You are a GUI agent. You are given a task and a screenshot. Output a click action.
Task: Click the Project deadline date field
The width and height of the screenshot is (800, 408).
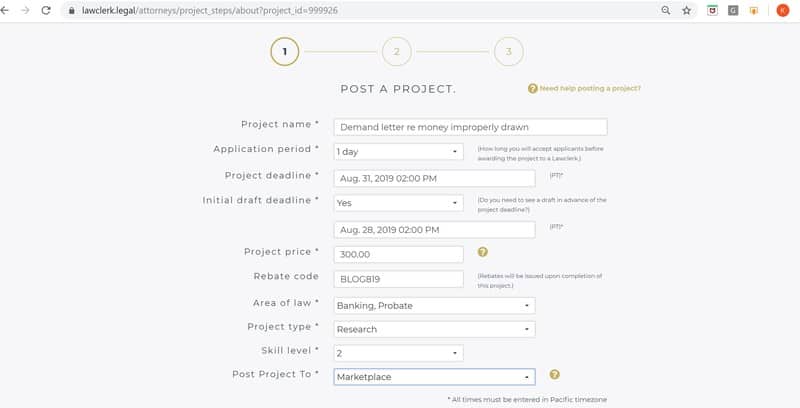coord(434,178)
